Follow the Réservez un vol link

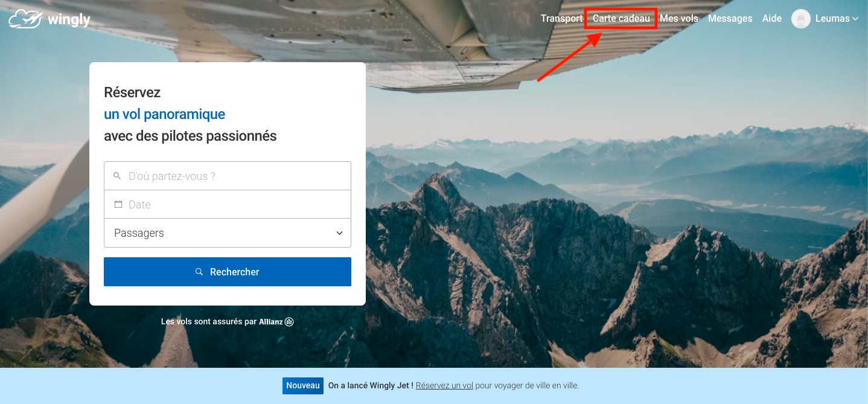coord(444,385)
